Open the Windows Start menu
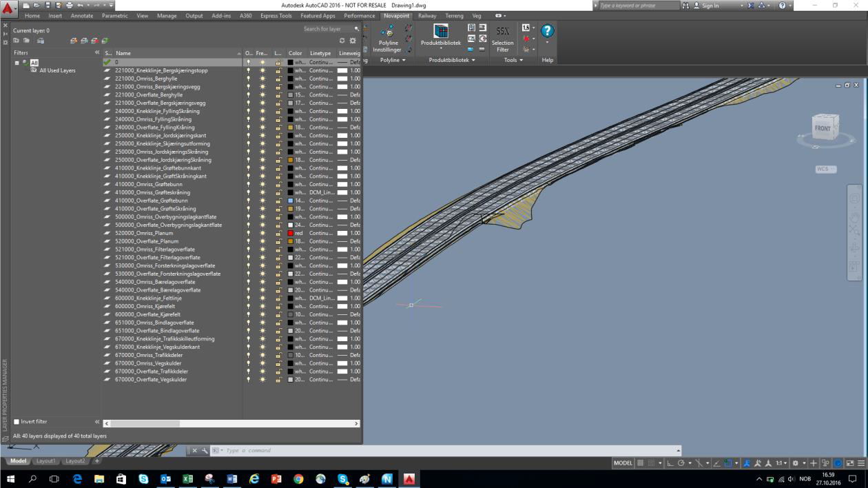Image resolution: width=868 pixels, height=488 pixels. pyautogui.click(x=10, y=478)
